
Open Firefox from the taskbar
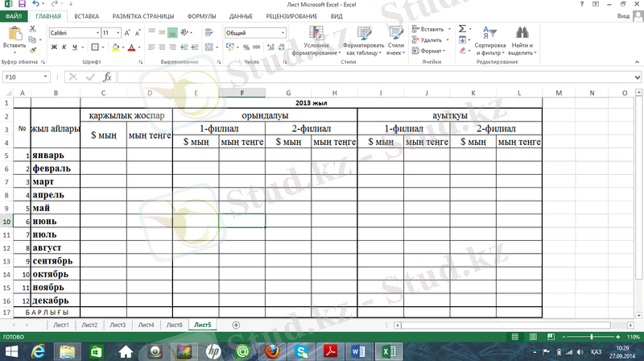(x=272, y=351)
